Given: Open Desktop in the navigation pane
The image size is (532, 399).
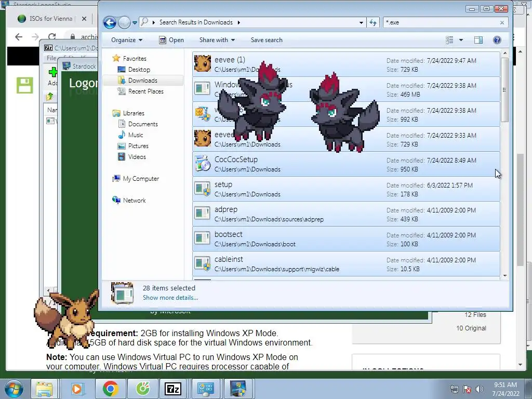Looking at the screenshot, I should (x=139, y=70).
